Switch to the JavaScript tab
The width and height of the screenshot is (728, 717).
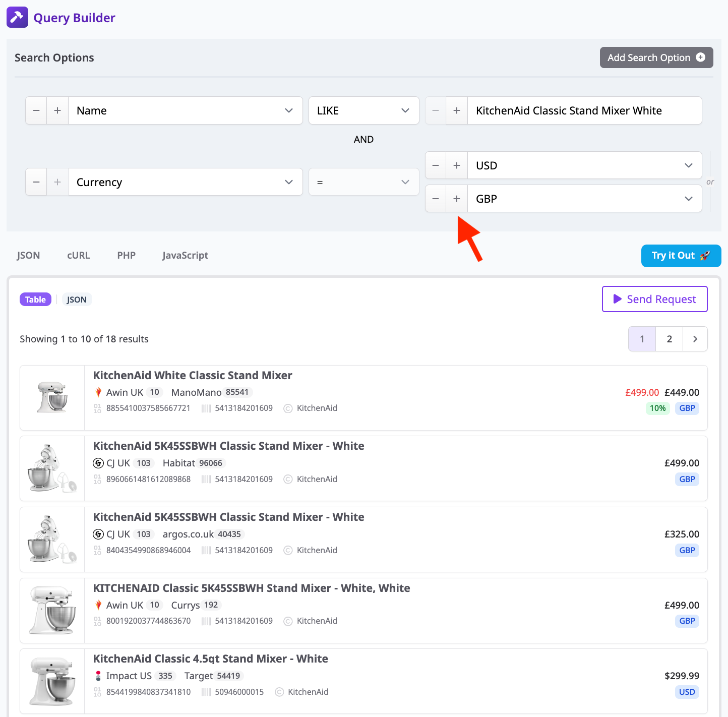click(185, 255)
